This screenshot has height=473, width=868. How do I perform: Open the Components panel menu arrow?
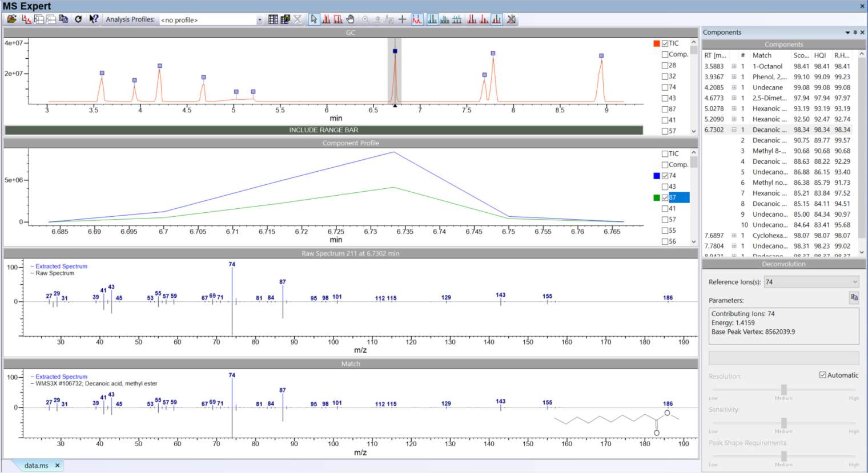coord(847,33)
